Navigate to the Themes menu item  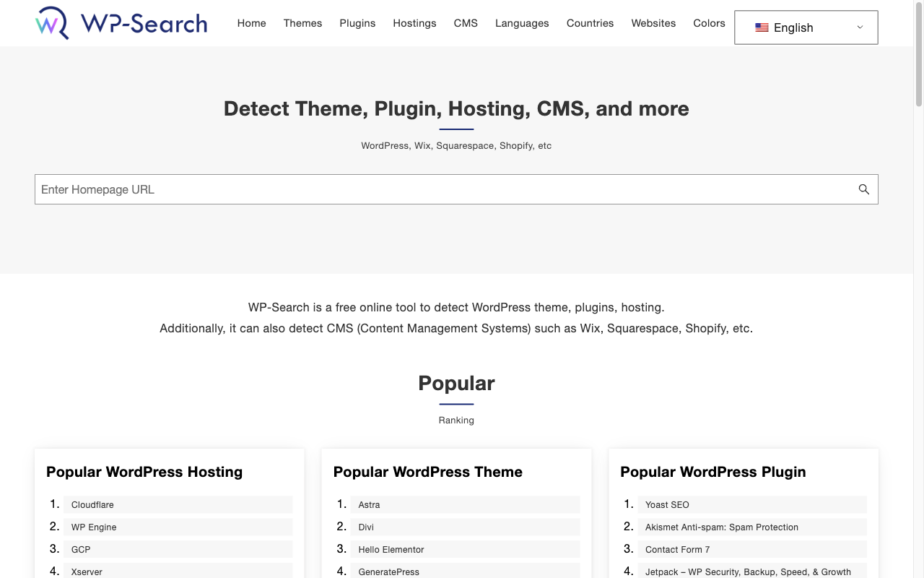[x=302, y=23]
